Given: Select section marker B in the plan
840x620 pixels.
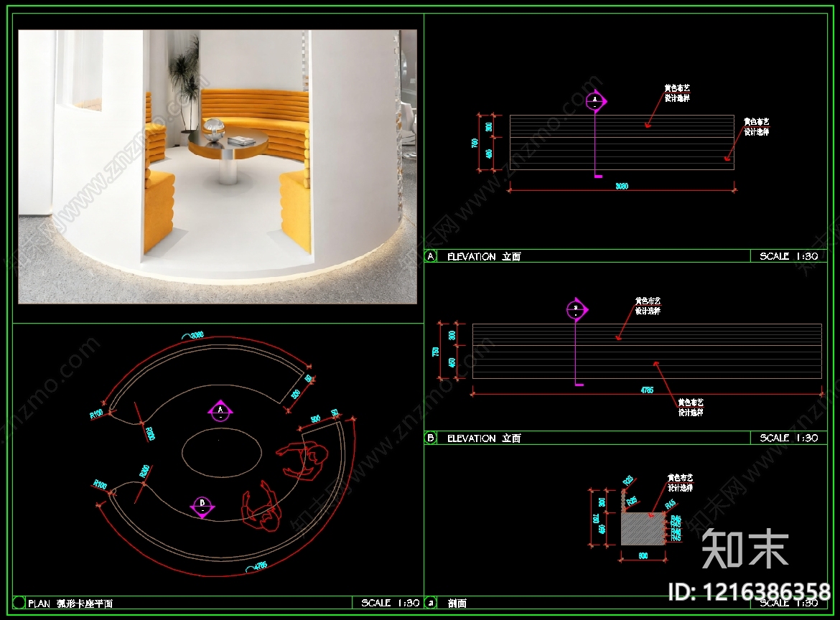Looking at the screenshot, I should pos(202,507).
